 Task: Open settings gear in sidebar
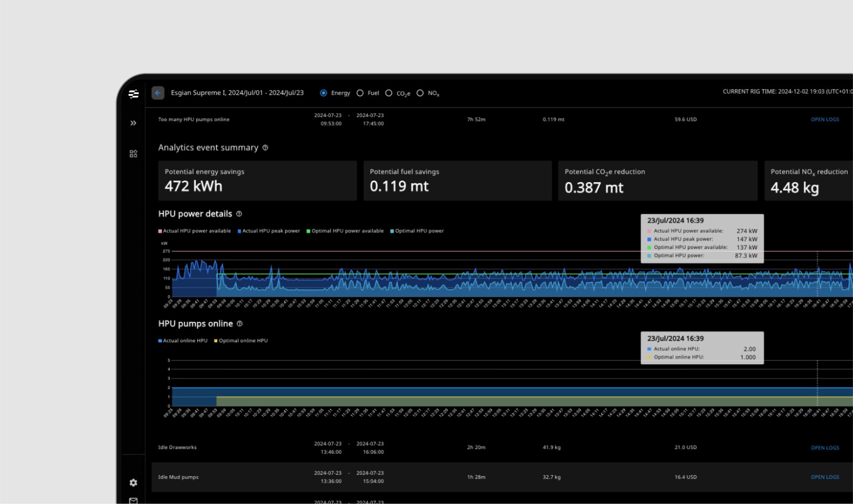coord(133,483)
